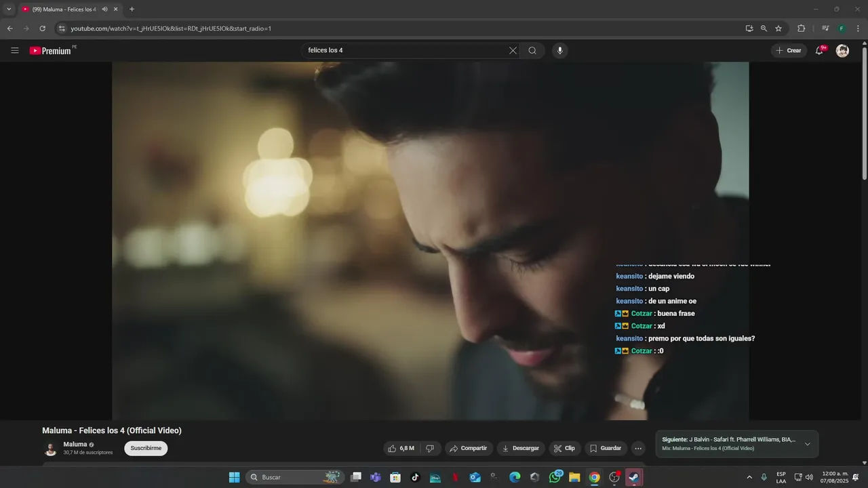Image resolution: width=868 pixels, height=488 pixels.
Task: Go back in browser history
Action: point(9,28)
